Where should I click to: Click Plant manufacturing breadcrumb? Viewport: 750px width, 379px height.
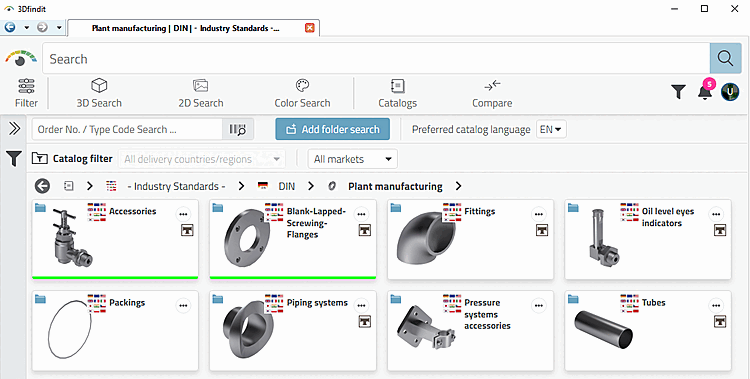tap(395, 186)
